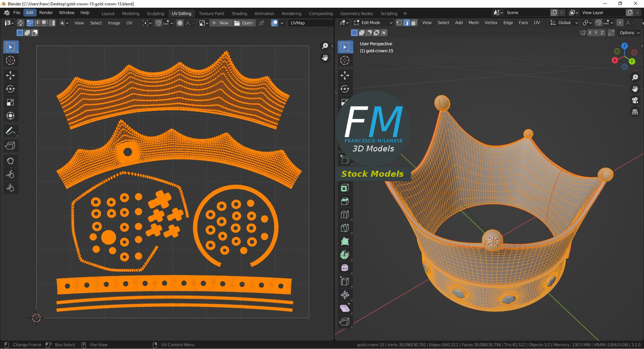Expand the Global transform orientation dropdown
Image resolution: width=644 pixels, height=349 pixels.
tap(564, 23)
